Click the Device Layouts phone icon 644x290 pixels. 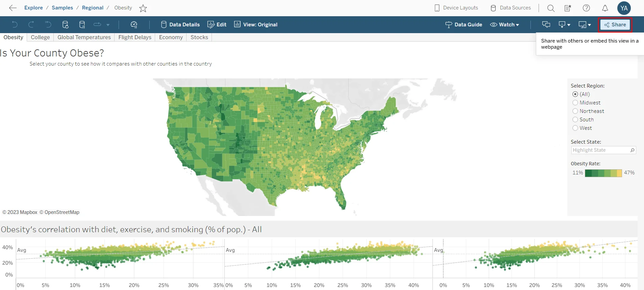click(x=437, y=8)
